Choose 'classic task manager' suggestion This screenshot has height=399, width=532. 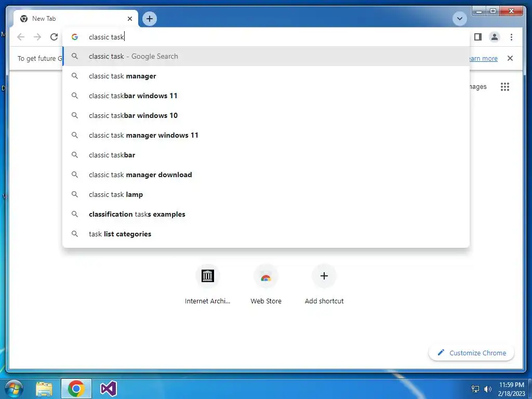pos(267,76)
